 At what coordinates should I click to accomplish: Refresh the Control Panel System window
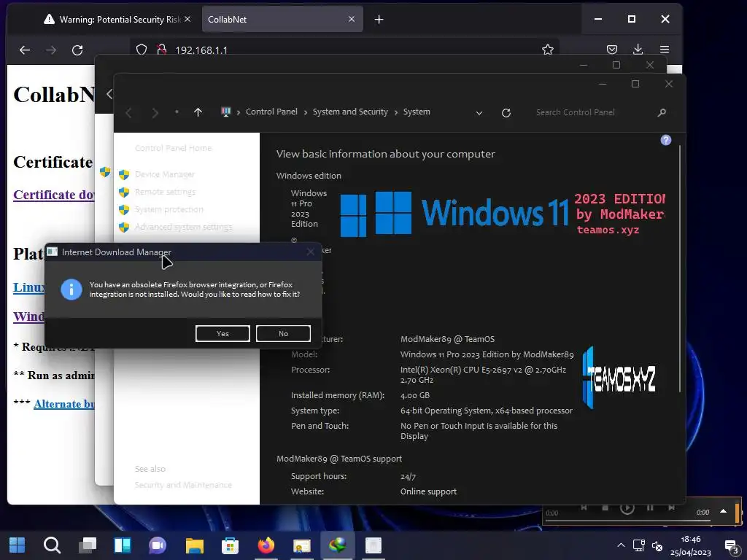click(506, 112)
